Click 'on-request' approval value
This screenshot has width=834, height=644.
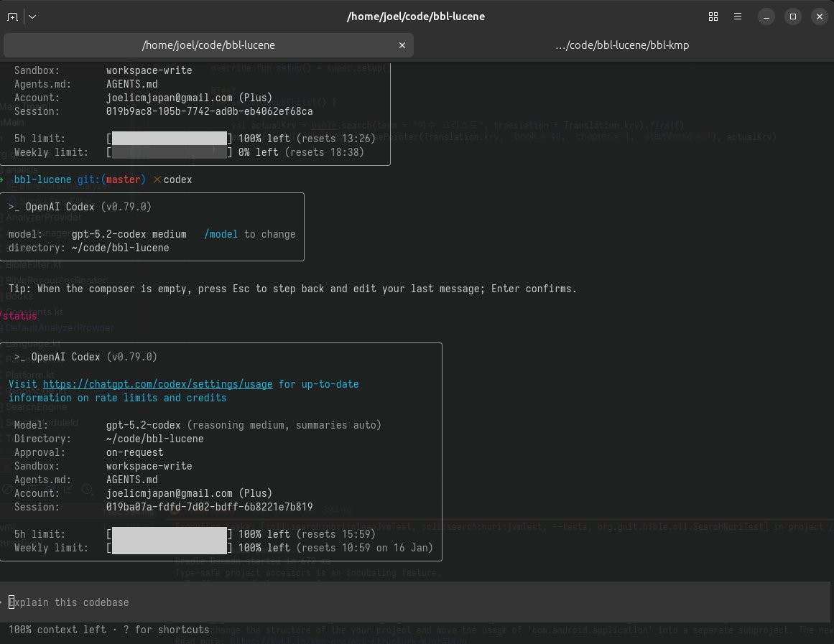click(134, 452)
